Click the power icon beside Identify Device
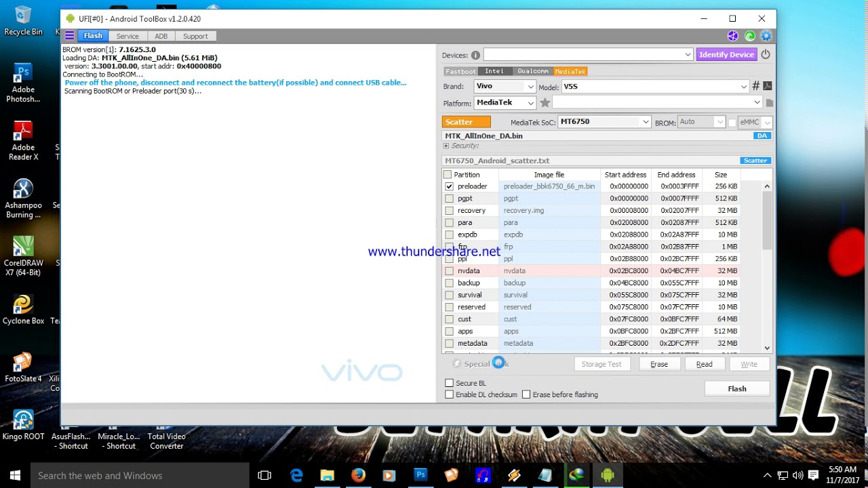 pyautogui.click(x=766, y=54)
